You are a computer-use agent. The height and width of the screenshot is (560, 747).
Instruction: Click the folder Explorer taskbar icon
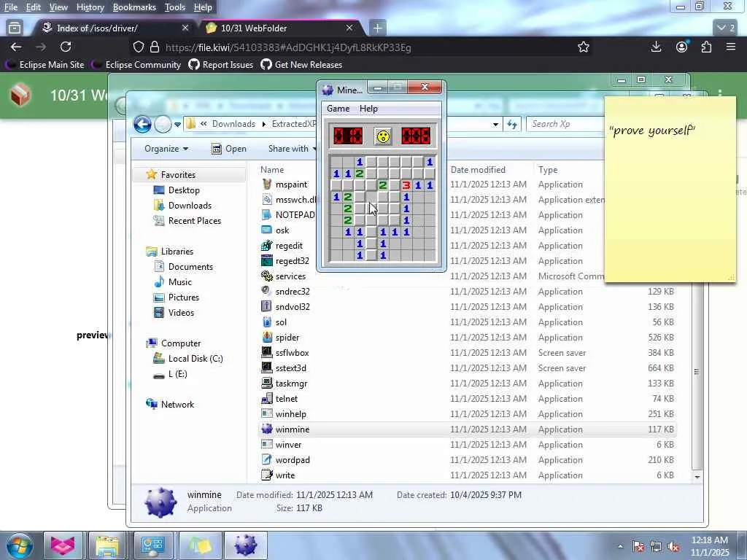coord(108,545)
